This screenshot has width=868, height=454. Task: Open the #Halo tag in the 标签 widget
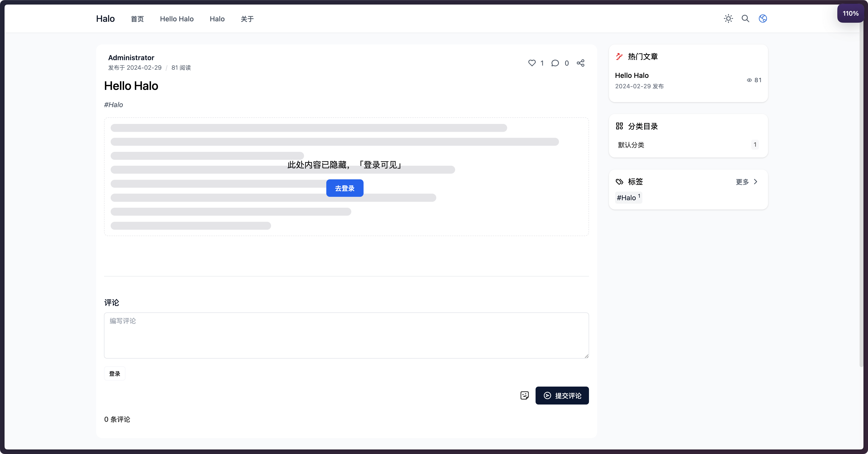(x=629, y=197)
